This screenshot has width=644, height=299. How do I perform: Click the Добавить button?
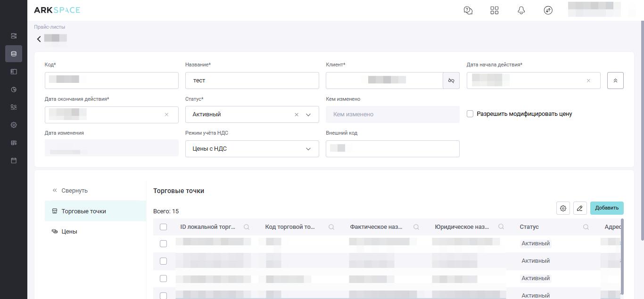coord(607,208)
